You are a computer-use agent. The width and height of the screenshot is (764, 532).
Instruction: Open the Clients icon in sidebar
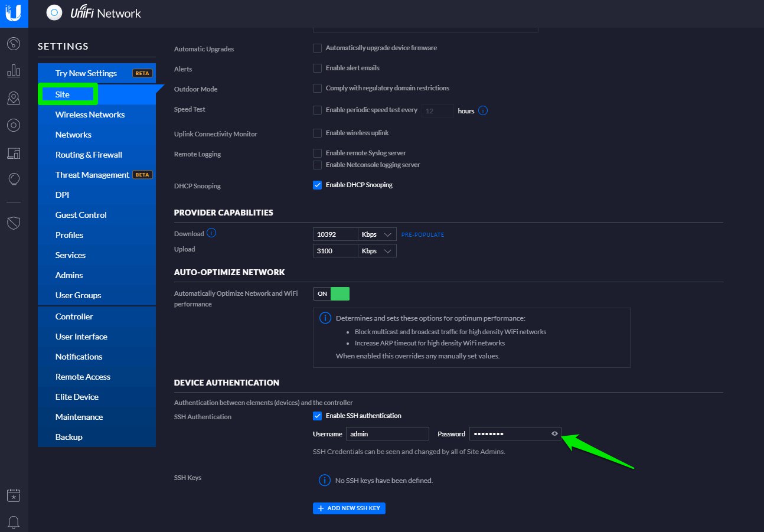coord(14,153)
